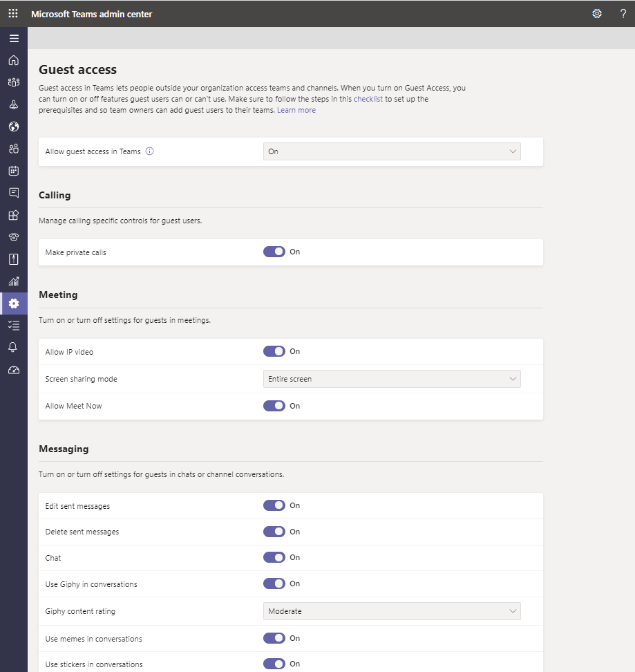The height and width of the screenshot is (672, 635).
Task: Open the Help question mark icon
Action: tap(623, 14)
